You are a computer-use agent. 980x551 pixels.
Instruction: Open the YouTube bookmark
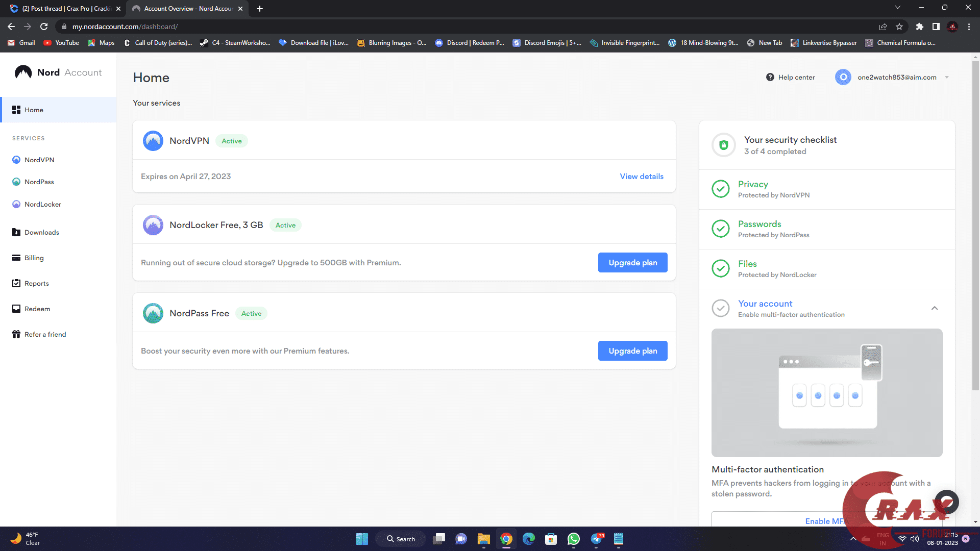coord(61,43)
